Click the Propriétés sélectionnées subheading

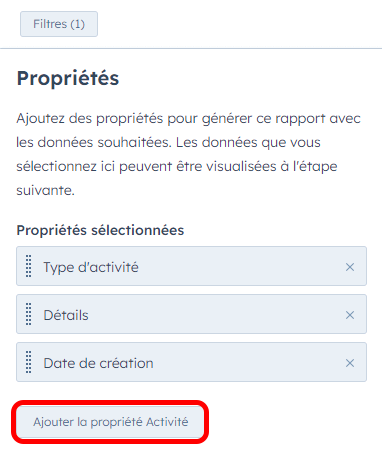click(100, 230)
